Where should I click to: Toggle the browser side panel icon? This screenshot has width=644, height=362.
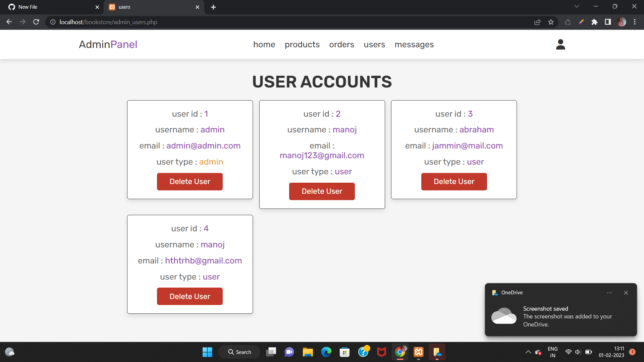pyautogui.click(x=608, y=22)
